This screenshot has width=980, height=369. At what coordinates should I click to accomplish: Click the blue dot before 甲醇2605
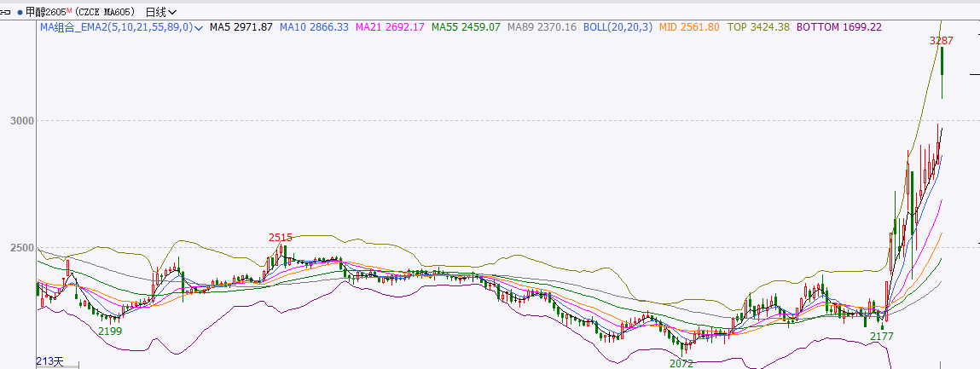(20, 12)
